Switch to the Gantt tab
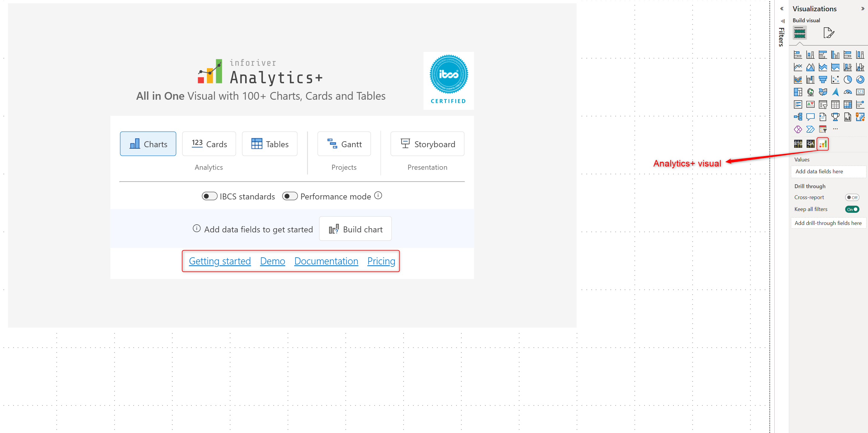Screen dimensions: 868x433 tap(344, 144)
